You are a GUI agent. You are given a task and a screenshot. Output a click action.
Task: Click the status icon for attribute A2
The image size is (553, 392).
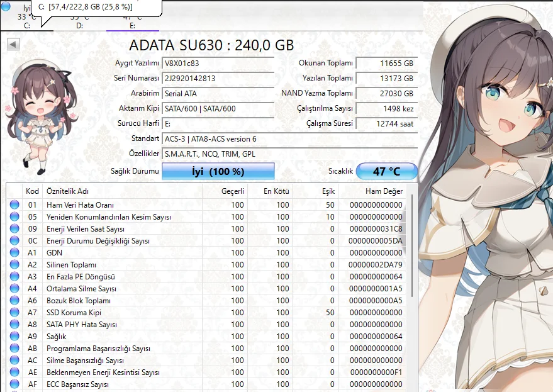14,265
